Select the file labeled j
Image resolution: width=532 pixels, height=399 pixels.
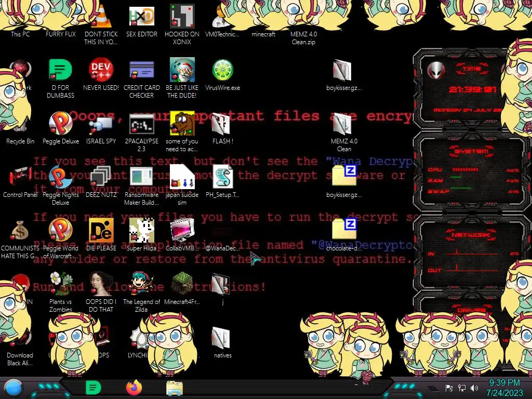point(221,283)
